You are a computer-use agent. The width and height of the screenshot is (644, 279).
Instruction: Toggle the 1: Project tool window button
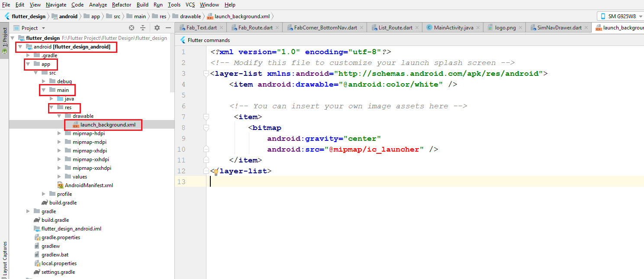coord(4,40)
